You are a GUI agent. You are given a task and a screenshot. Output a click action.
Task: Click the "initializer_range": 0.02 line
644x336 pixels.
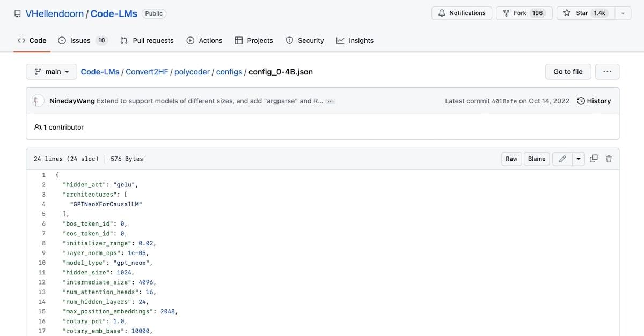pyautogui.click(x=109, y=243)
